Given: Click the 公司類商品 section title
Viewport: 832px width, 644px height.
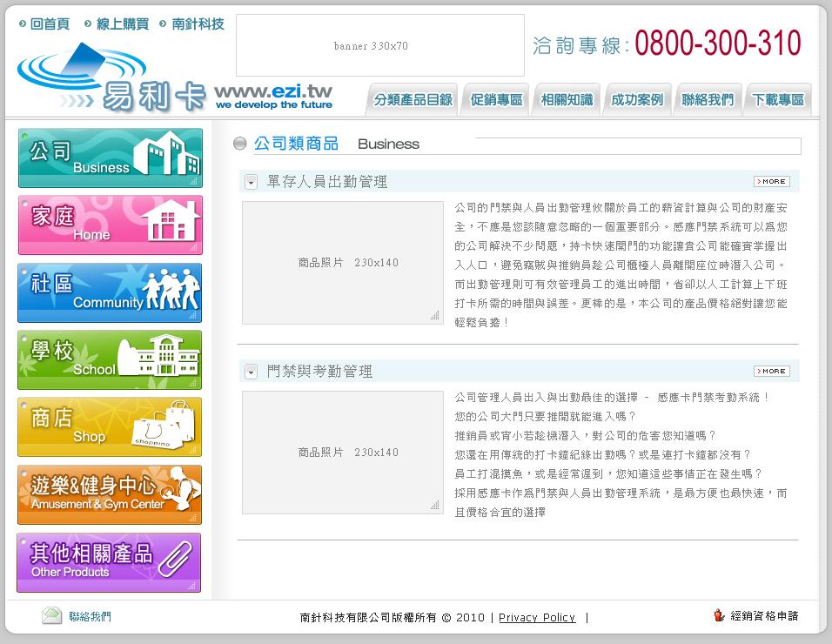Looking at the screenshot, I should pos(296,144).
